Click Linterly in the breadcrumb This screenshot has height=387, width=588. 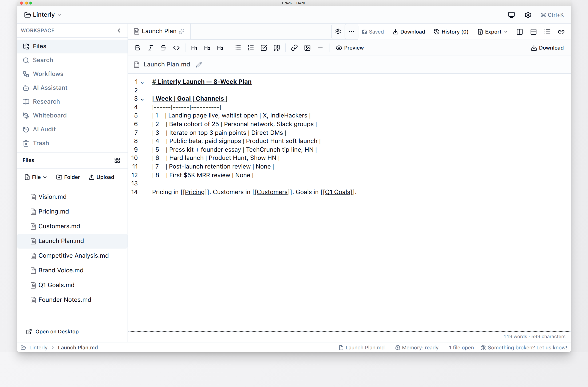pos(38,347)
